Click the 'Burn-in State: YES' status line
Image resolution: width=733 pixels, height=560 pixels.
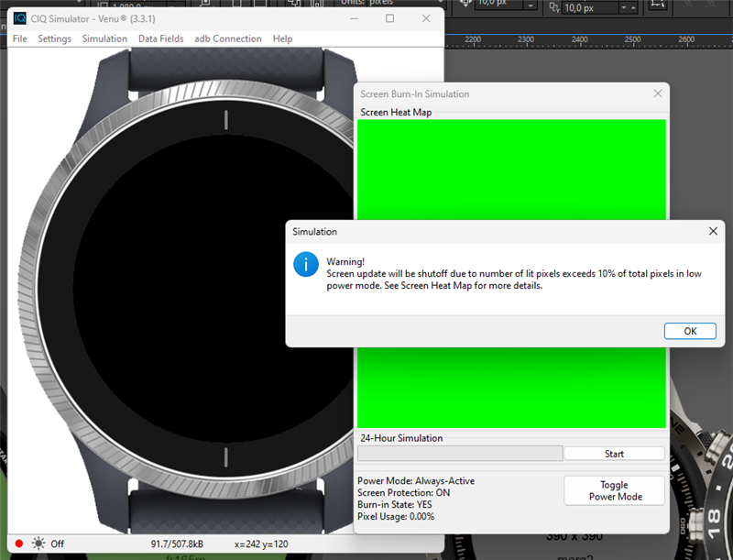point(395,504)
